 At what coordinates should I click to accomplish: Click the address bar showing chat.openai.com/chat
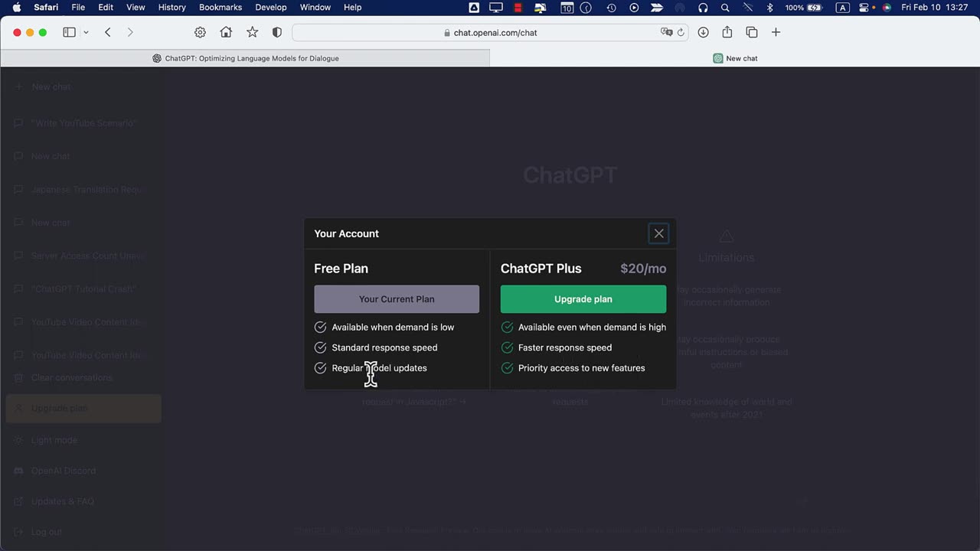pyautogui.click(x=491, y=33)
